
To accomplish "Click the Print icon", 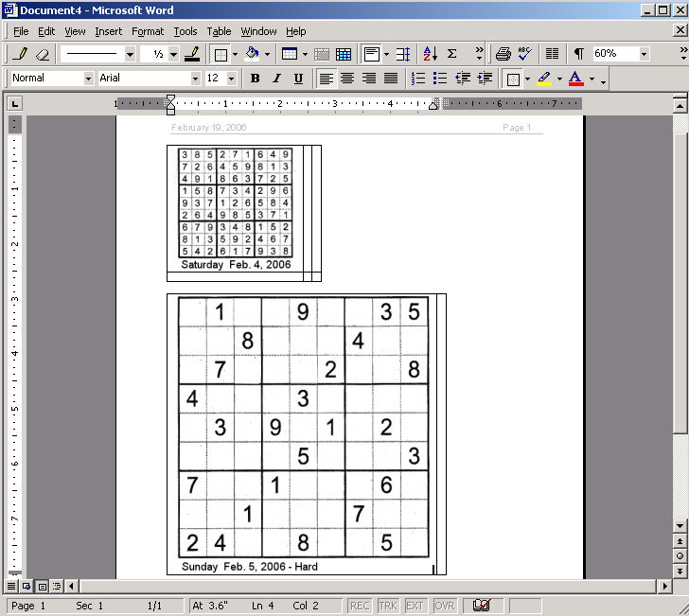I will [503, 54].
